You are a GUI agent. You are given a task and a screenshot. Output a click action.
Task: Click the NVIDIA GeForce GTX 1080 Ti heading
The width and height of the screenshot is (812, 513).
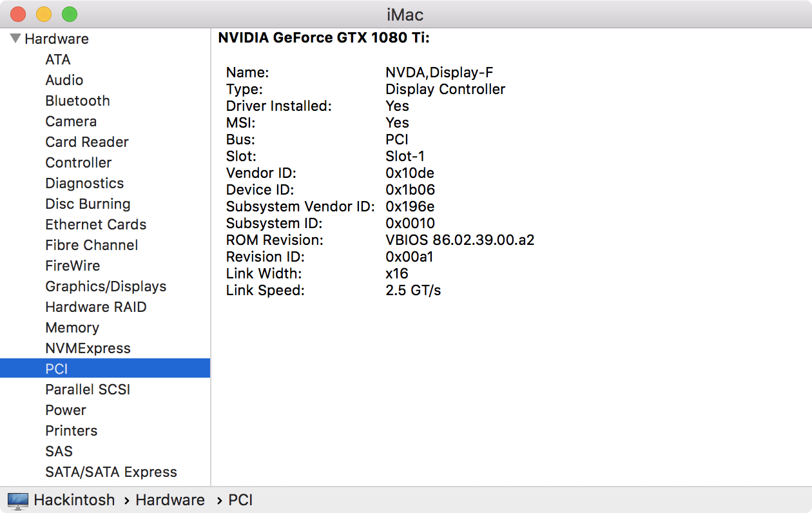(x=324, y=38)
